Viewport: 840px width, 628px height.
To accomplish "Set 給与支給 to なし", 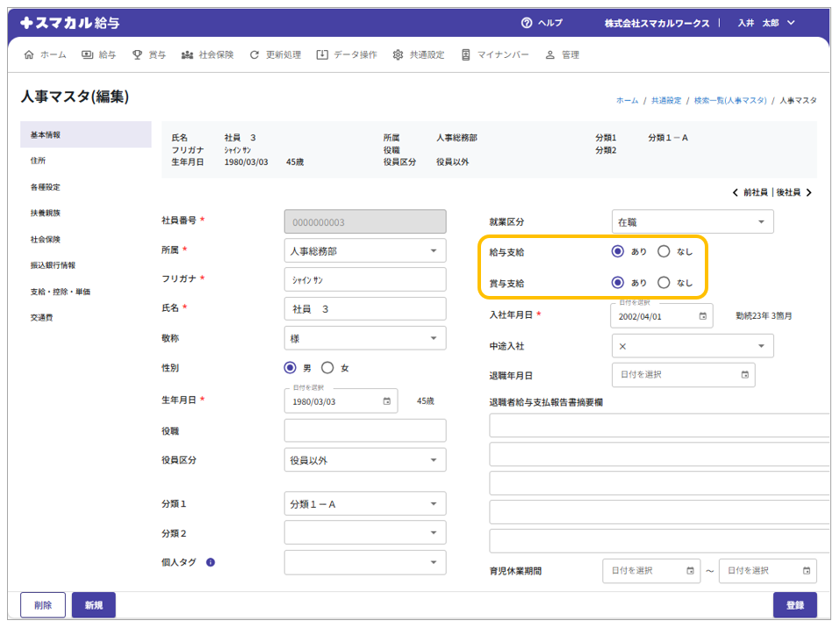I will pos(664,251).
